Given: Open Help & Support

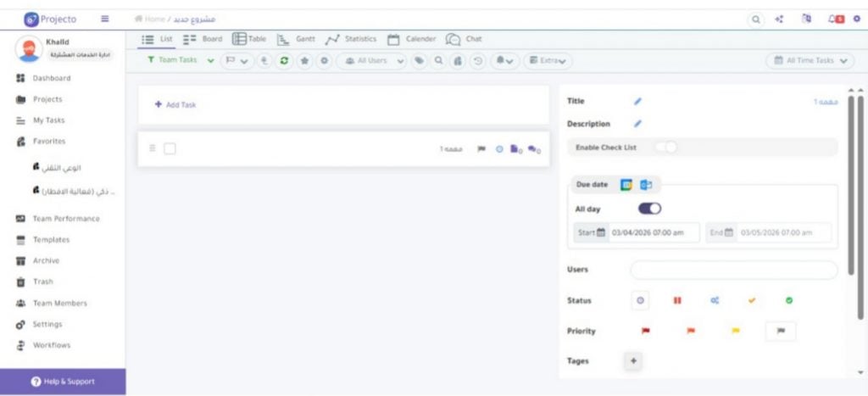Looking at the screenshot, I should click(x=63, y=382).
